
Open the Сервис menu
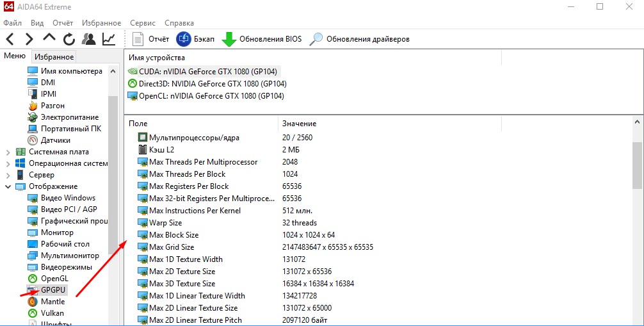pos(142,23)
